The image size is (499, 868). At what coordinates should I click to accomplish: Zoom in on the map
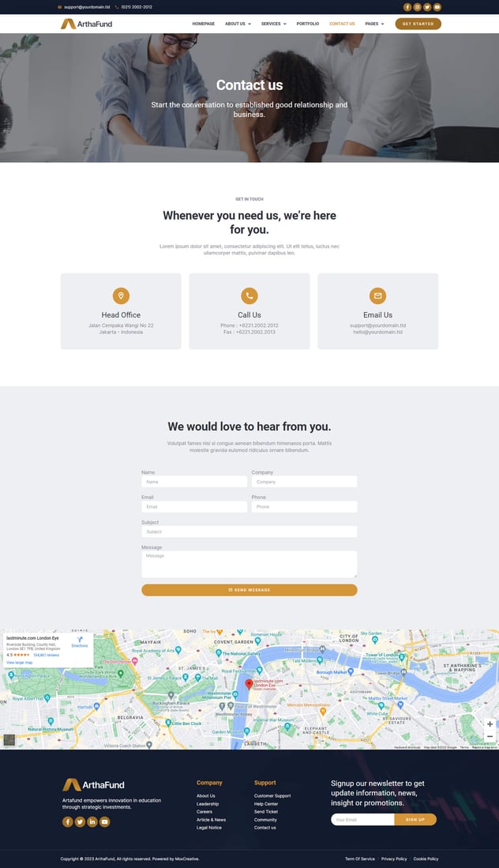point(490,724)
